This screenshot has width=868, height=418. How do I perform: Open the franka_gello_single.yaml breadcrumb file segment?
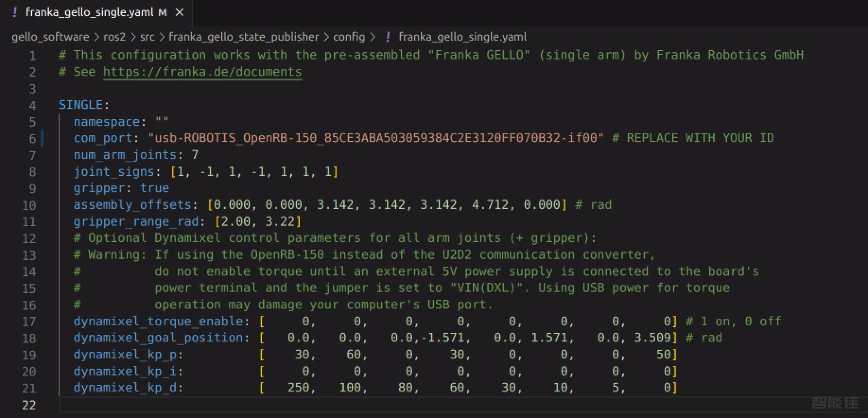(462, 37)
